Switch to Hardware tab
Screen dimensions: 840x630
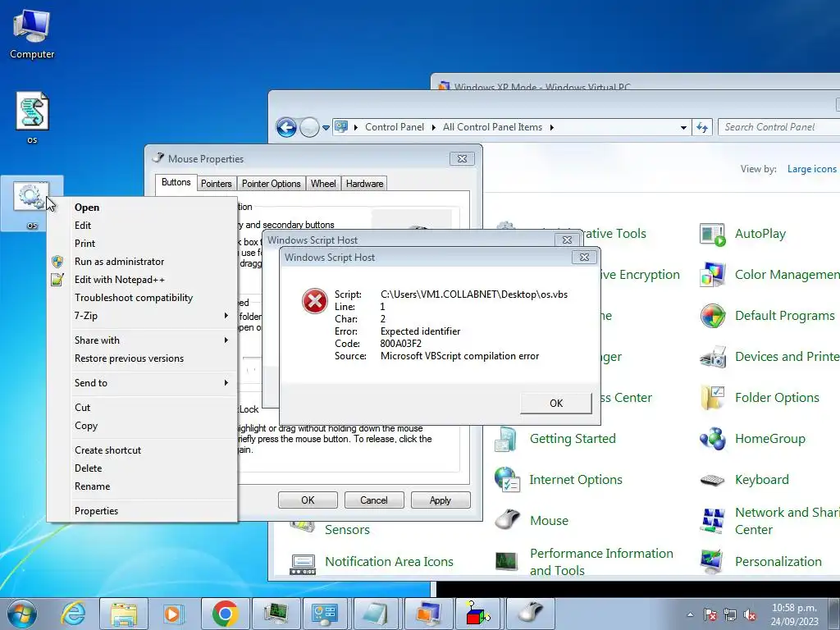coord(364,184)
